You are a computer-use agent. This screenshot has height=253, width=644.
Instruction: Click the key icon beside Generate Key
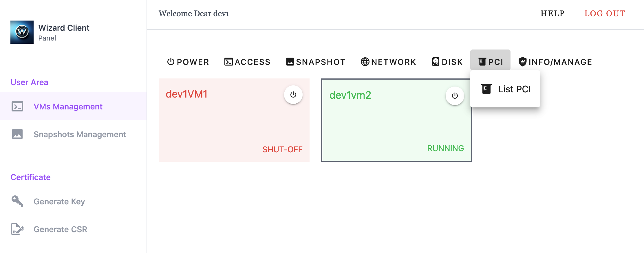click(17, 201)
